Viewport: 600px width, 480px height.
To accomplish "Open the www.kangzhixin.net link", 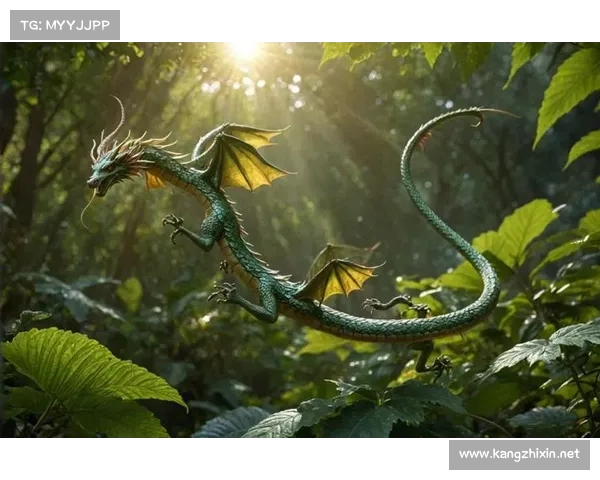I will 519,454.
